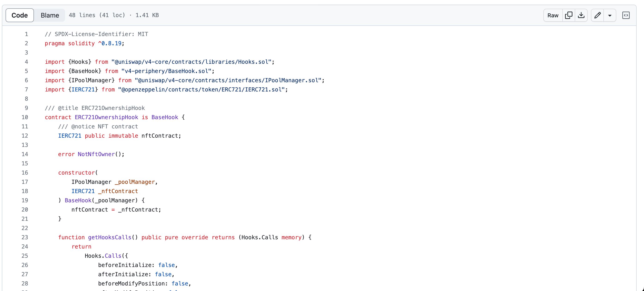Click nftContract variable on line 12
Screen dimensions: 644x291
(160, 136)
